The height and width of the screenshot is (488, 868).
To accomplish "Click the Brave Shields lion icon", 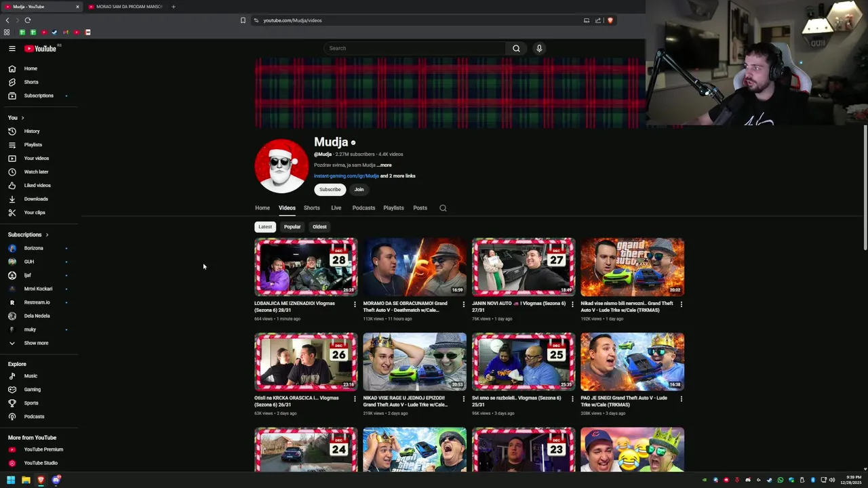I will point(610,20).
